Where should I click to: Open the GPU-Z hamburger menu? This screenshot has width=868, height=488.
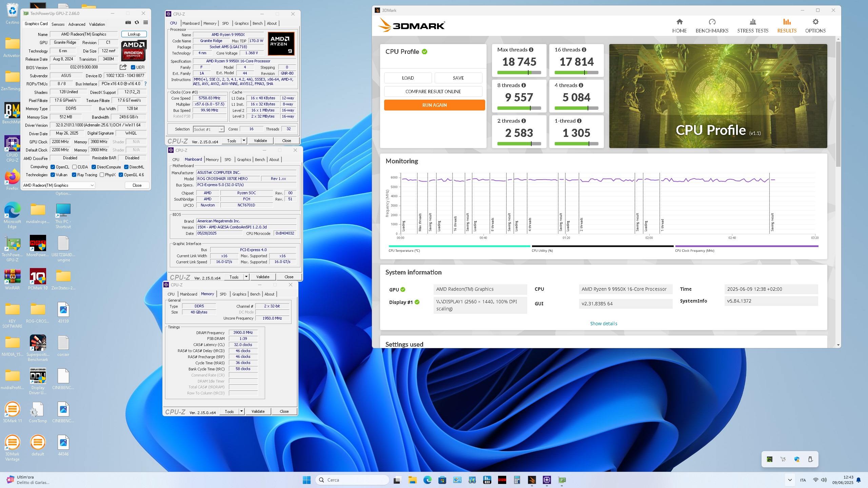(145, 22)
